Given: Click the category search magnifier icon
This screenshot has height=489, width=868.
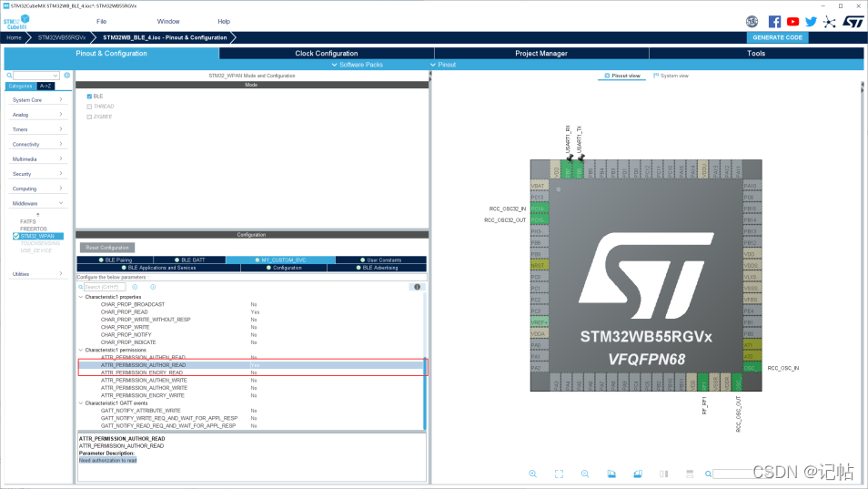Looking at the screenshot, I should tap(9, 76).
